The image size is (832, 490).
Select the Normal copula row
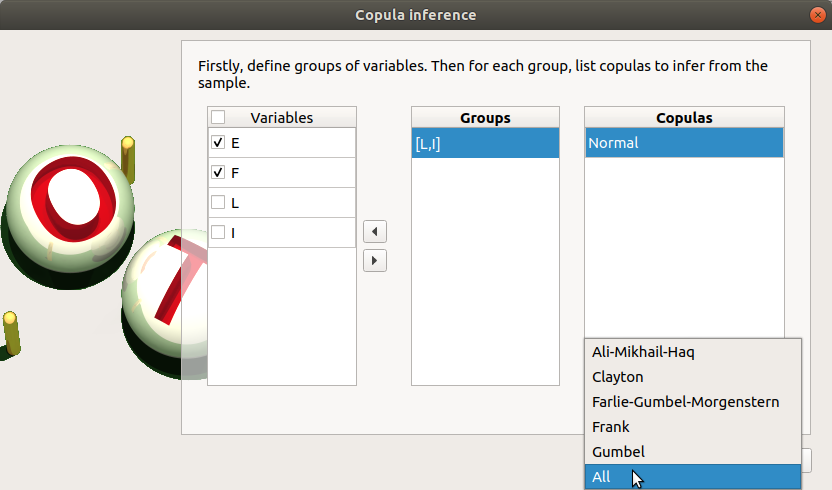[684, 143]
